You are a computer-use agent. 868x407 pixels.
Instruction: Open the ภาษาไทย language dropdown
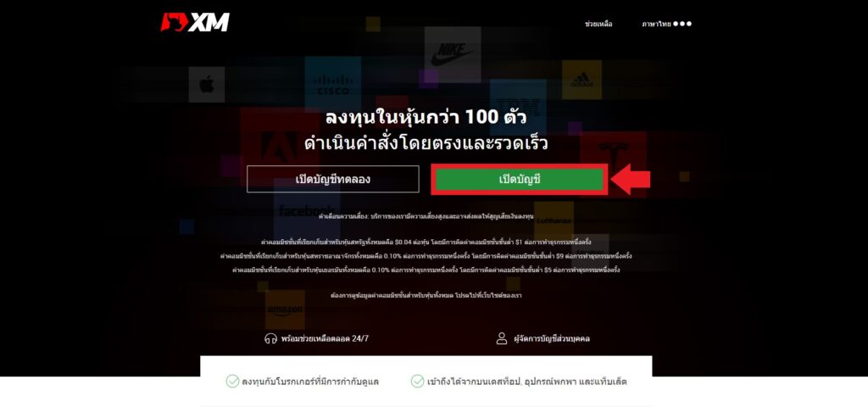pyautogui.click(x=657, y=24)
